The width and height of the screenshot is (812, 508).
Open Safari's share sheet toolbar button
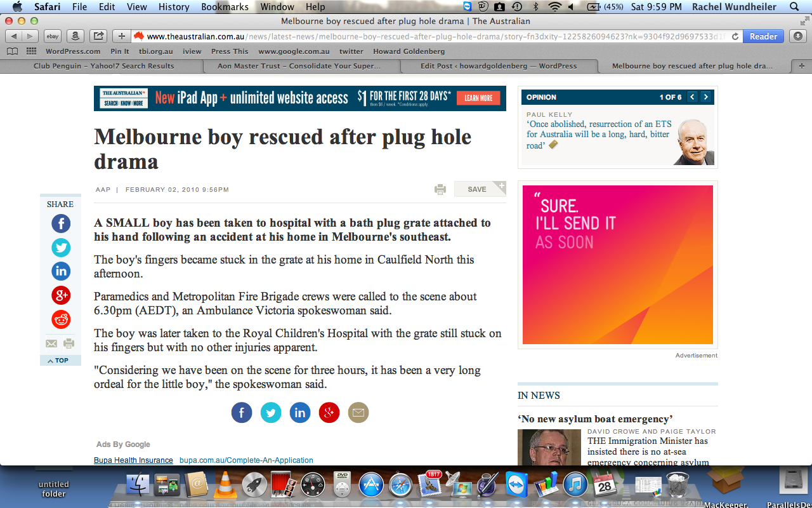(x=98, y=36)
